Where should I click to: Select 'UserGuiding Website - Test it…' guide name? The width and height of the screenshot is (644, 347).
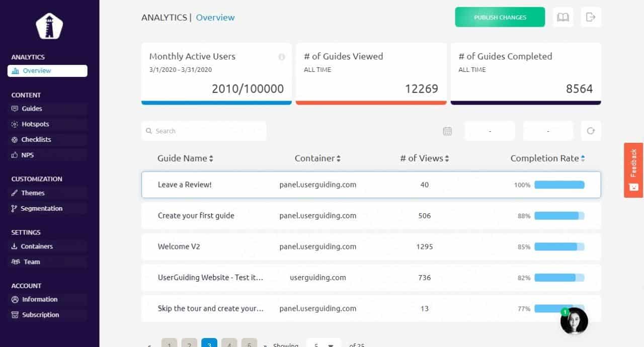(210, 278)
